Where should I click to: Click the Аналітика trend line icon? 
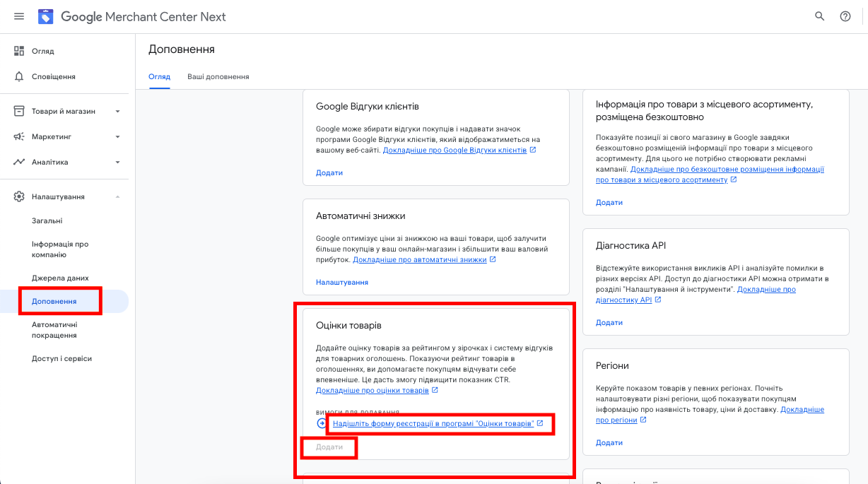(x=19, y=162)
